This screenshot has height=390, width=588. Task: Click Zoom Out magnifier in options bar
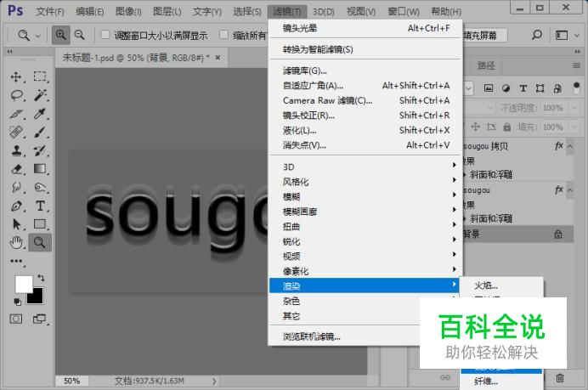click(x=80, y=35)
